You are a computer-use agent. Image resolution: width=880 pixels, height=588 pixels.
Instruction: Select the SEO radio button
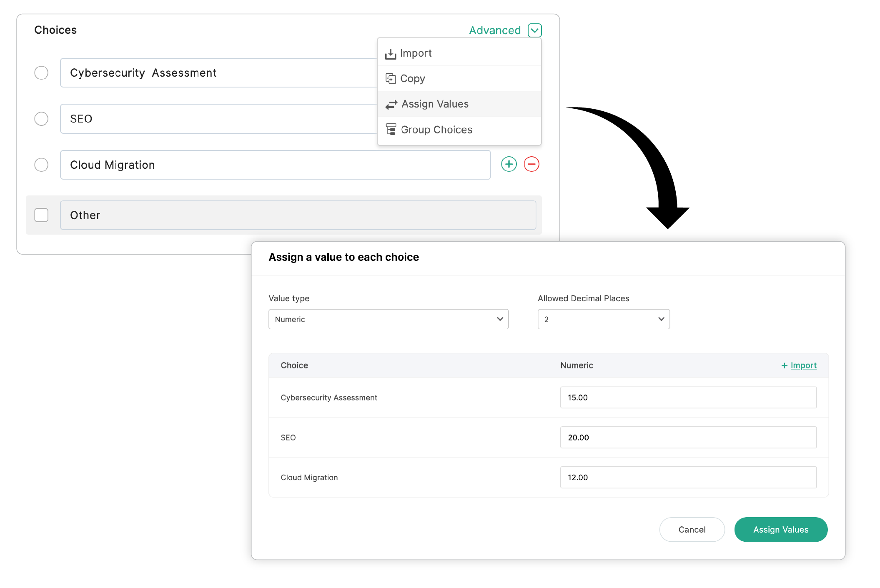point(41,119)
